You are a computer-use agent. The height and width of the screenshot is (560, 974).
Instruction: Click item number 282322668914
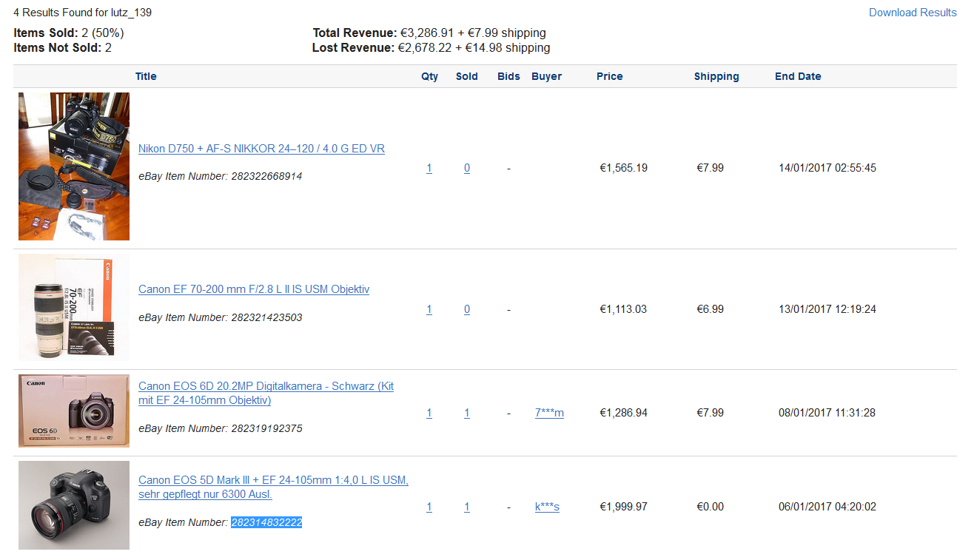coord(266,176)
